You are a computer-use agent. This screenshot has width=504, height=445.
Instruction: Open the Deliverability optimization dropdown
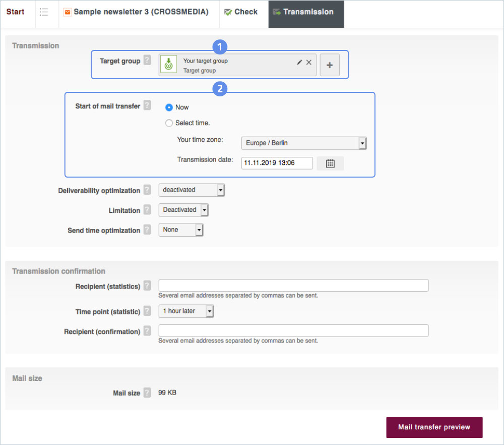191,190
